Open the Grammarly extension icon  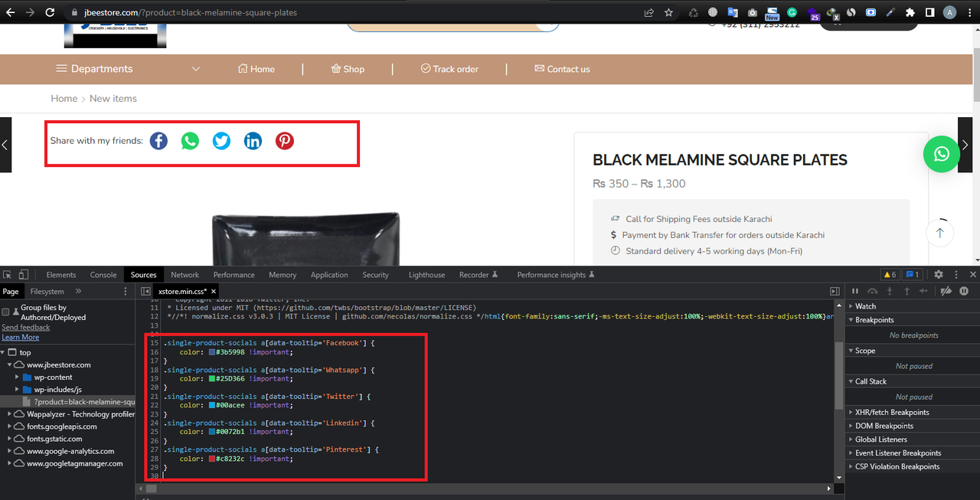click(792, 12)
